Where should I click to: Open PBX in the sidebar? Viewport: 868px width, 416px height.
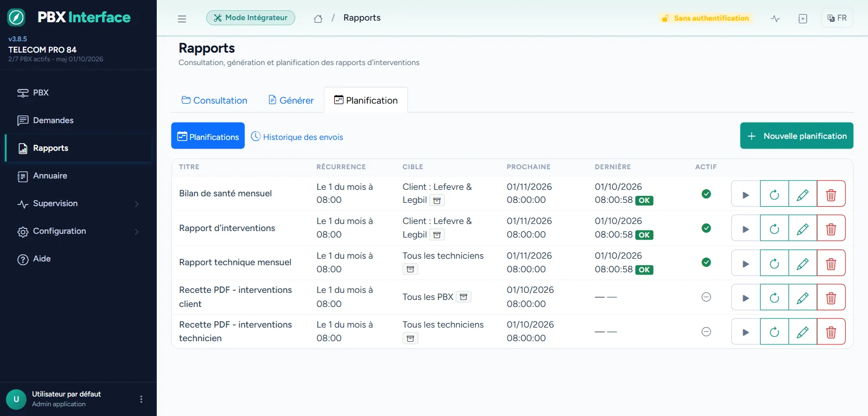(79, 93)
